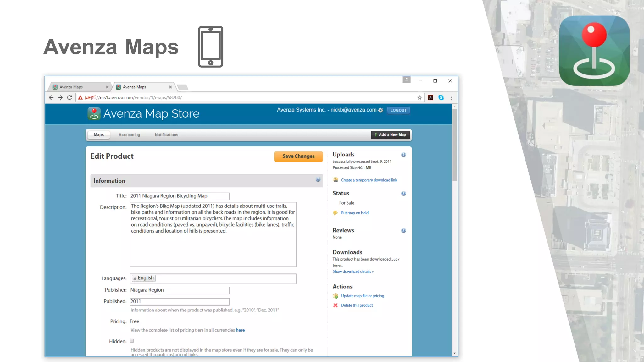
Task: Open the Skype extension icon
Action: click(441, 98)
